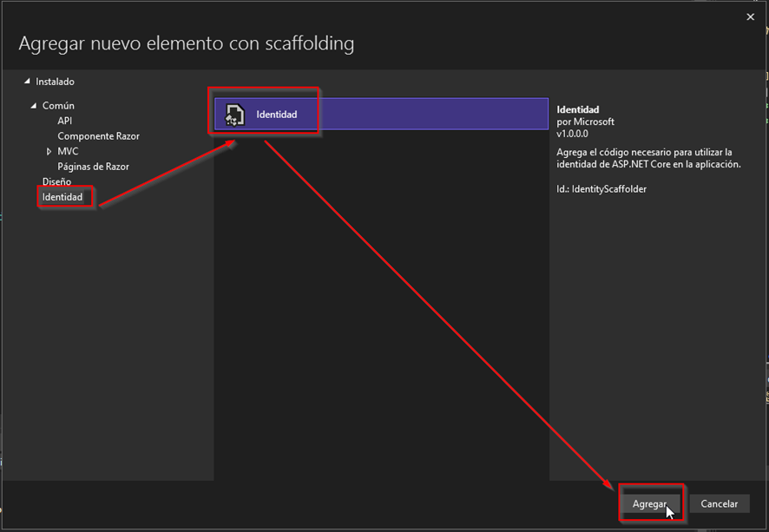Select Componente Razor in the tree
Image resolution: width=769 pixels, height=532 pixels.
(x=98, y=136)
